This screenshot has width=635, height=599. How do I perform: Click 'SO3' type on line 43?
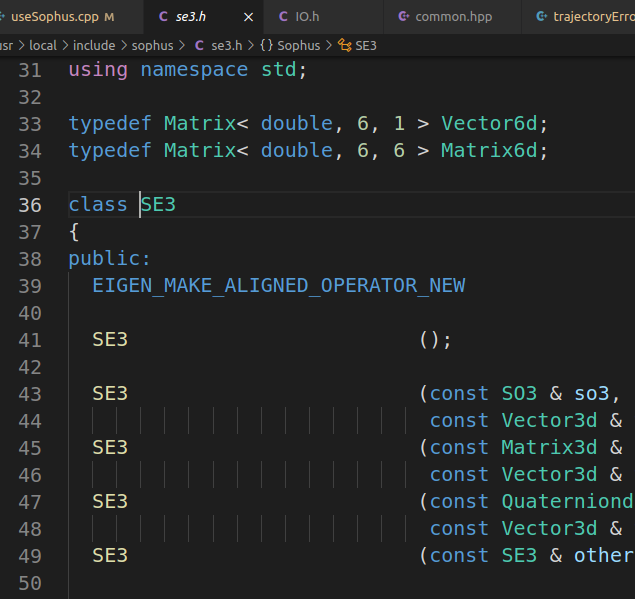point(519,393)
